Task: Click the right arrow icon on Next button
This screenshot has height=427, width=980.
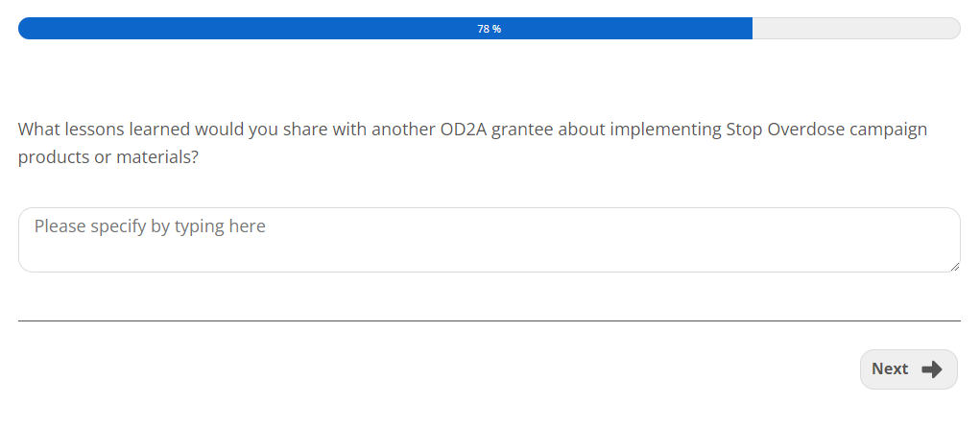Action: point(931,369)
